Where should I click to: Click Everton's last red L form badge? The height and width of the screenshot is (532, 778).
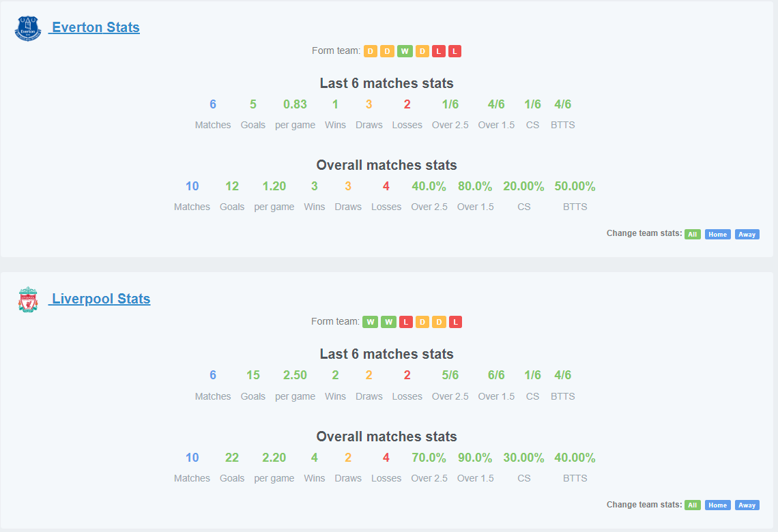[455, 51]
